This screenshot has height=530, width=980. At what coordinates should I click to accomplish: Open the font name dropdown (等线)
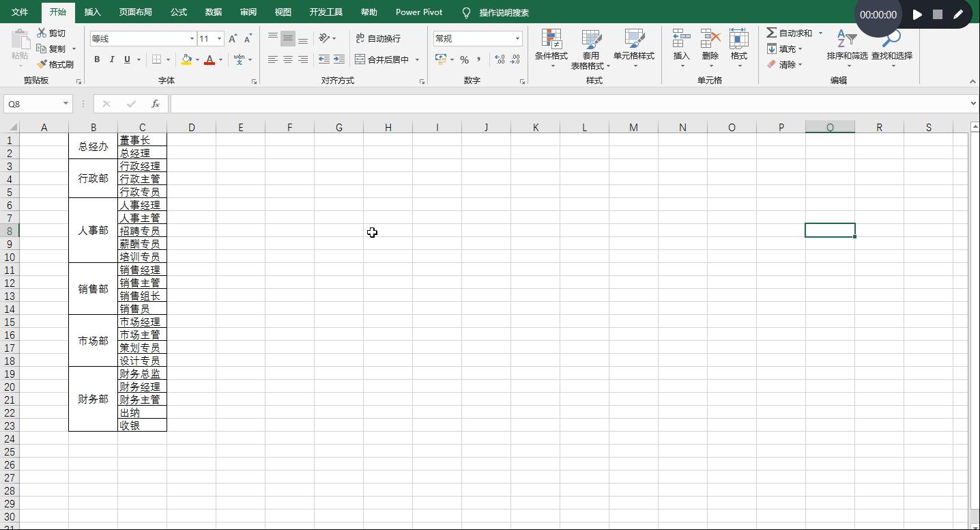[192, 39]
